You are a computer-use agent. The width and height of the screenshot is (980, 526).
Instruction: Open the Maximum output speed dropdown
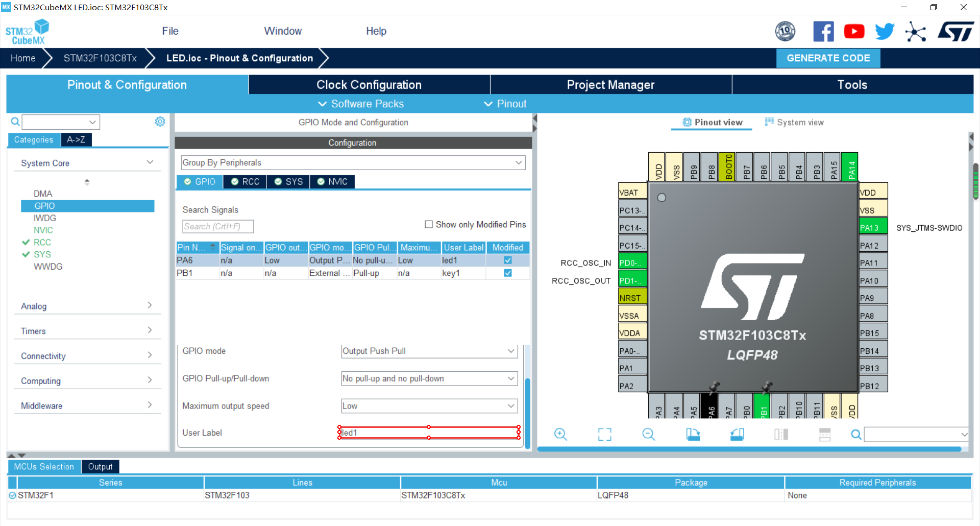coord(429,406)
